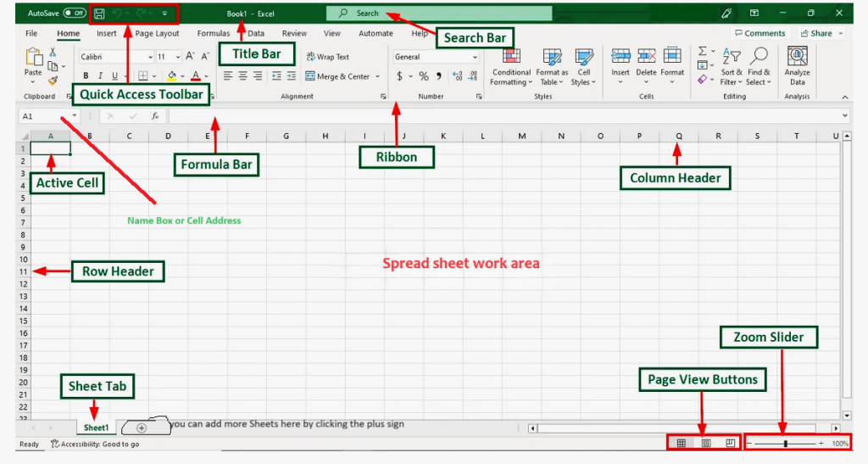This screenshot has height=464, width=868.
Task: Open Conditional Formatting menu
Action: coord(511,66)
